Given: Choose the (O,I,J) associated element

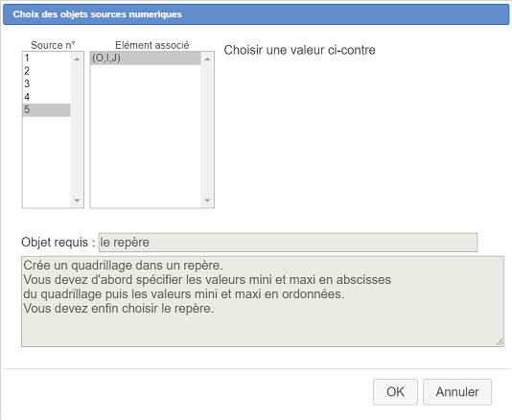Looking at the screenshot, I should click(146, 58).
